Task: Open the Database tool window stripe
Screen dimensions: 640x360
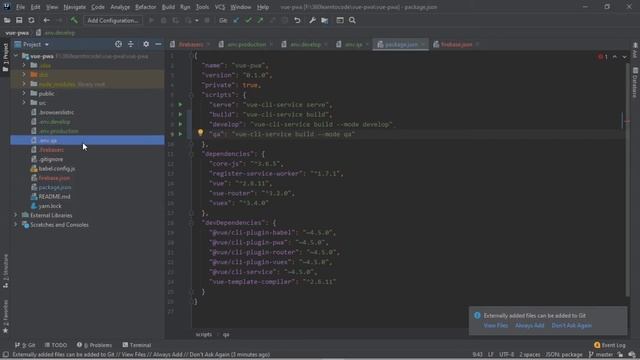Action: [x=635, y=82]
